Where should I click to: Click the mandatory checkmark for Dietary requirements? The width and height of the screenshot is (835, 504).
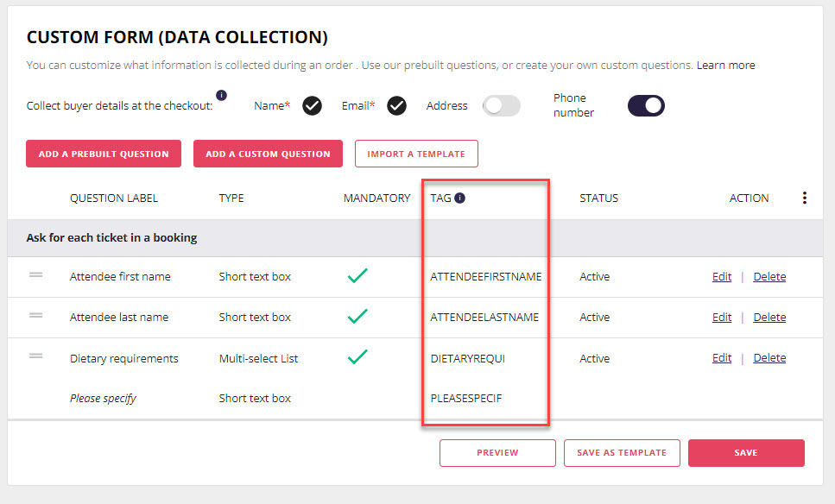(x=357, y=356)
